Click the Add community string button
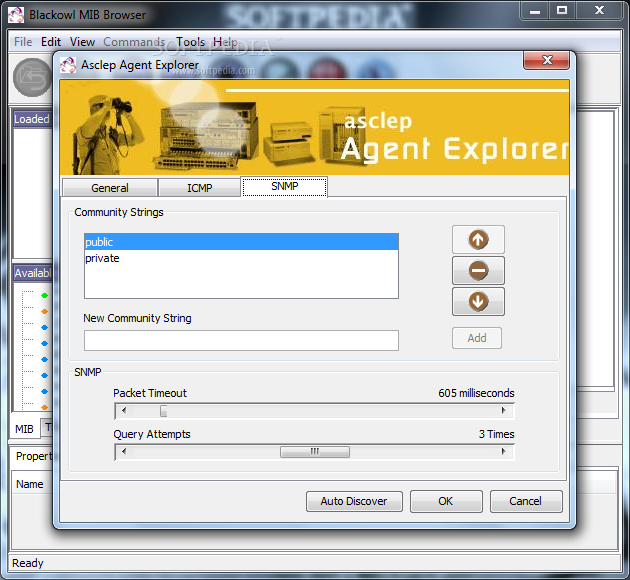 tap(477, 338)
